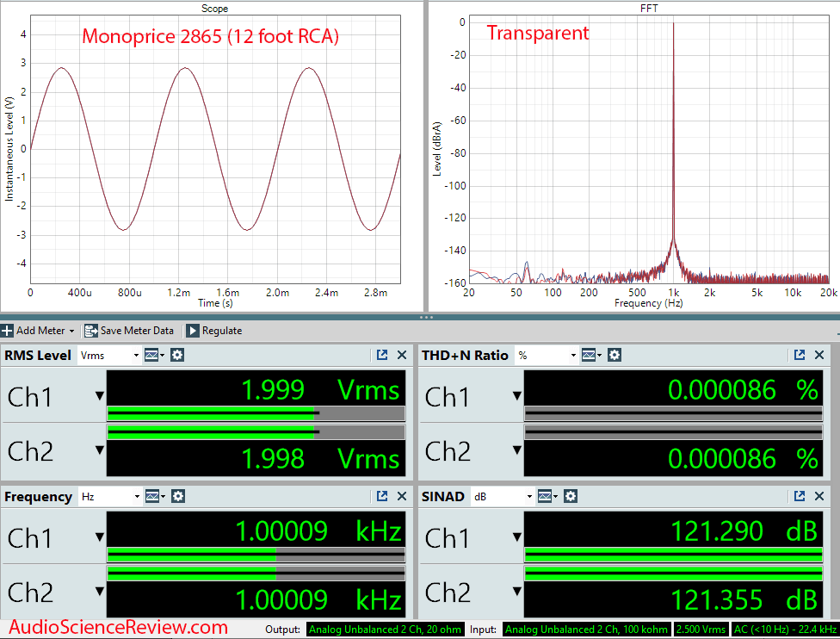Expand the SINAD Ch2 arrow

pyautogui.click(x=517, y=591)
